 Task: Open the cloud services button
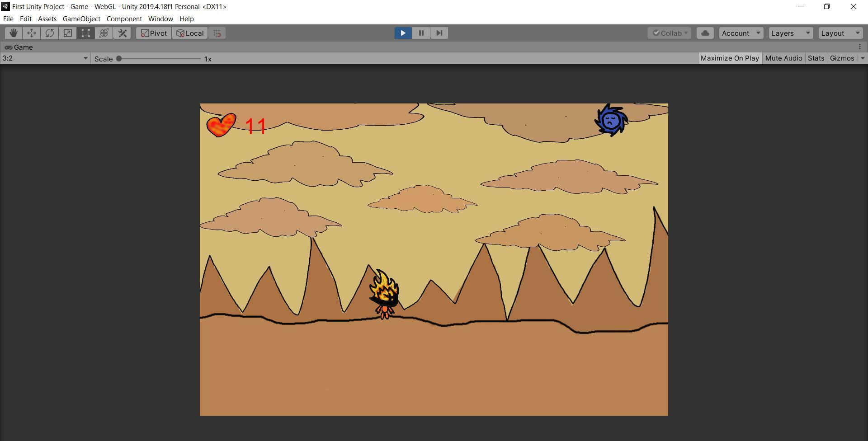click(705, 33)
